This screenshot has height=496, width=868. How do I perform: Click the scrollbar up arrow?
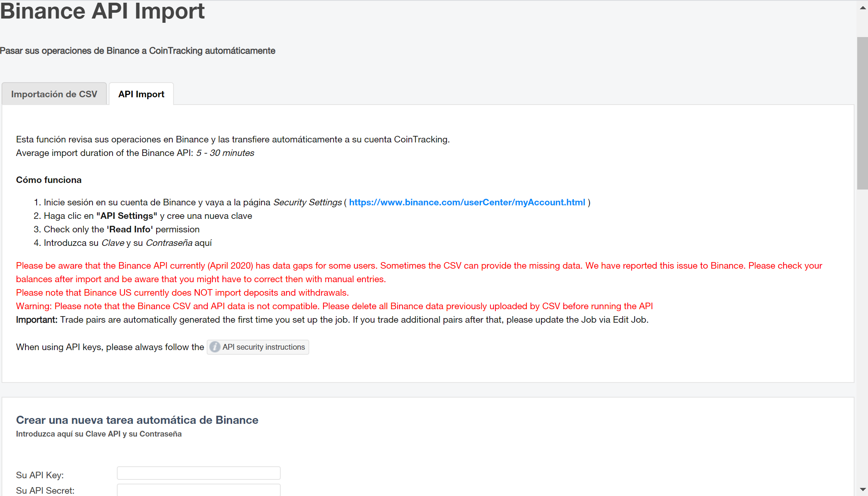pos(863,8)
